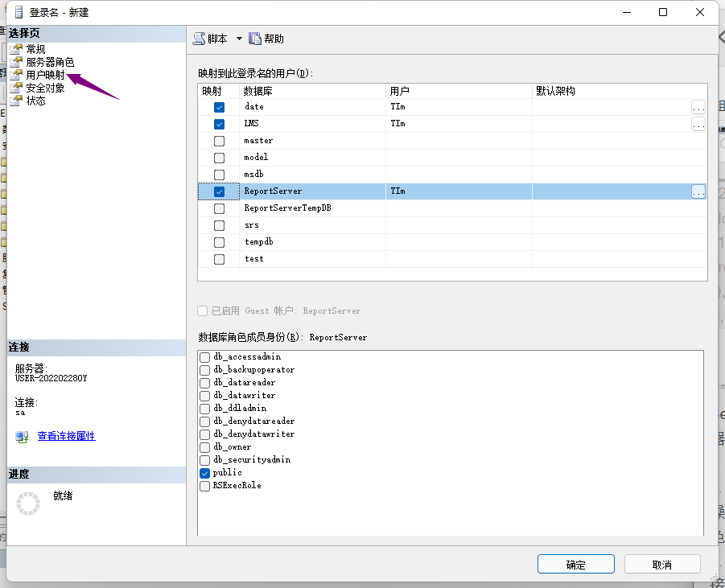
Task: Open the 脚本 dropdown arrow
Action: pos(239,39)
